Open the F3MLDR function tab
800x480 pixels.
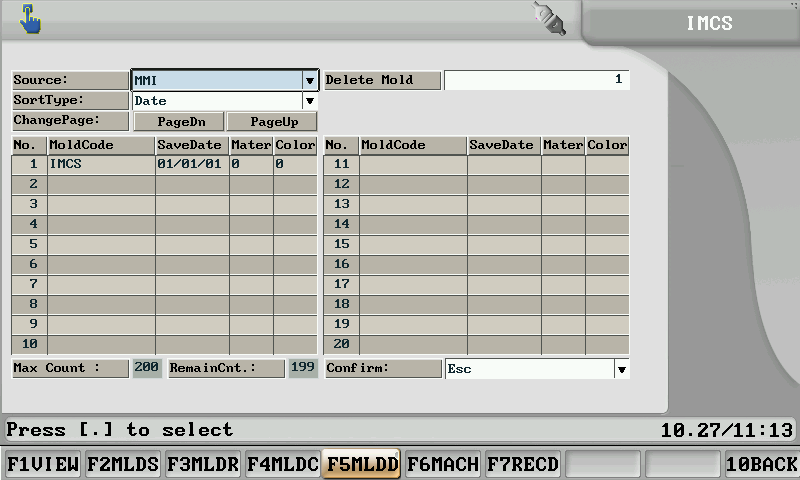203,464
